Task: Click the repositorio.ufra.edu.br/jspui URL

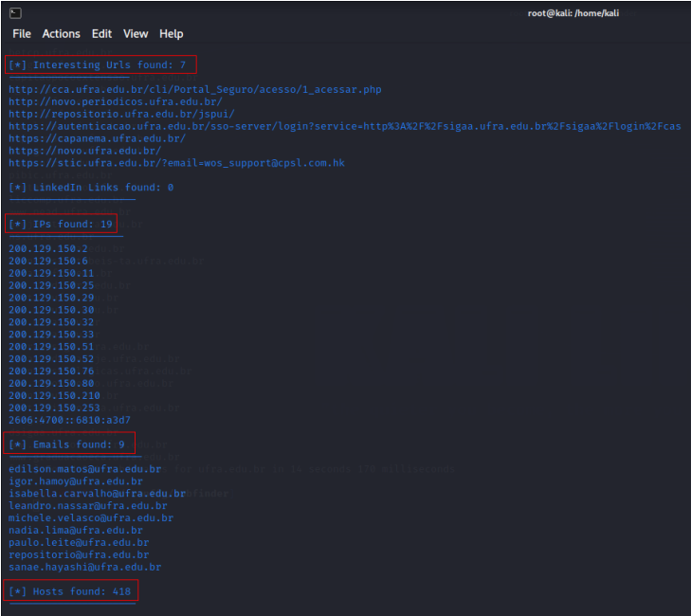Action: pyautogui.click(x=121, y=114)
